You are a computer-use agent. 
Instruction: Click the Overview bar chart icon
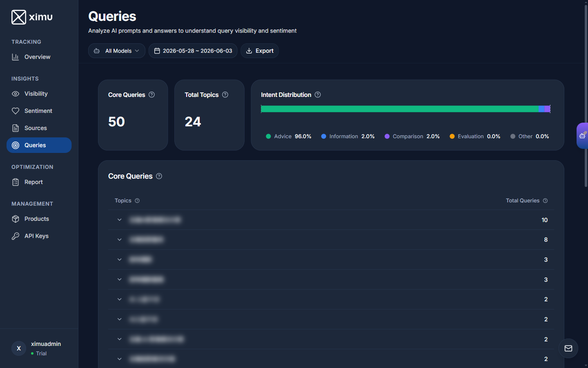pos(16,57)
